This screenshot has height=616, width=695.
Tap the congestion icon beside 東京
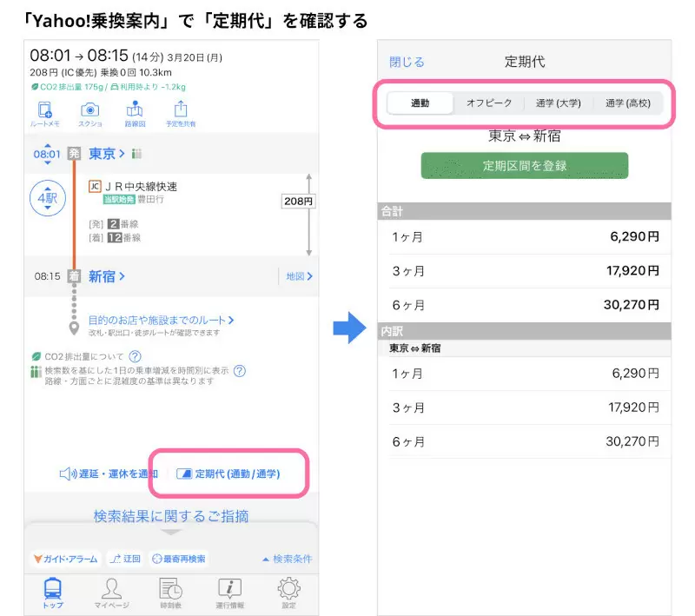pyautogui.click(x=136, y=154)
